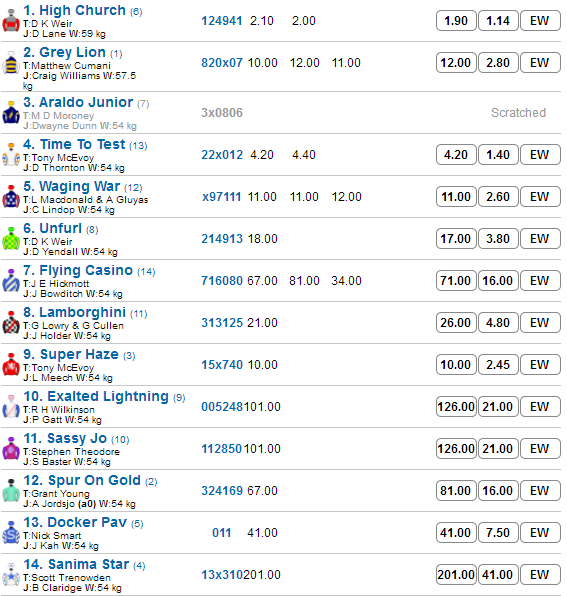Open the High Church runner link
This screenshot has height=596, width=567.
point(74,10)
